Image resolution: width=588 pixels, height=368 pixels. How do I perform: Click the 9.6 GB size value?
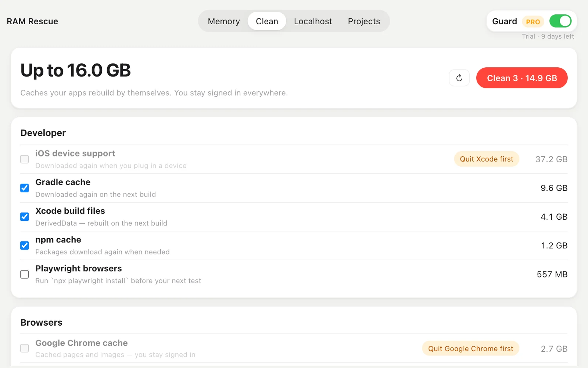(x=554, y=188)
